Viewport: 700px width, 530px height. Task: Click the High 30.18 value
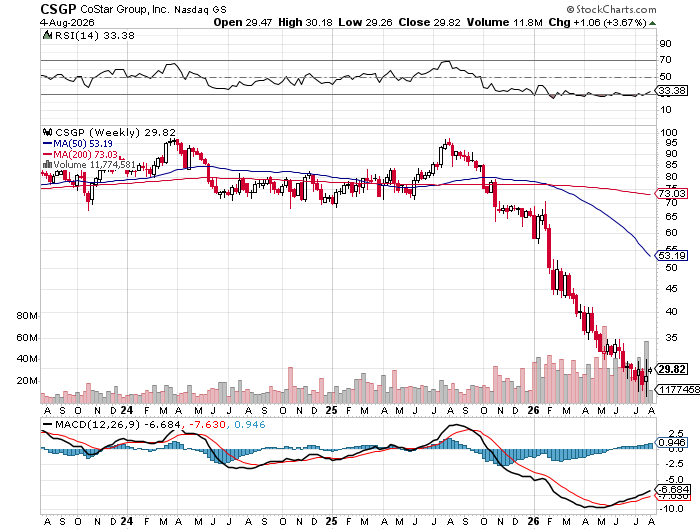pos(305,22)
